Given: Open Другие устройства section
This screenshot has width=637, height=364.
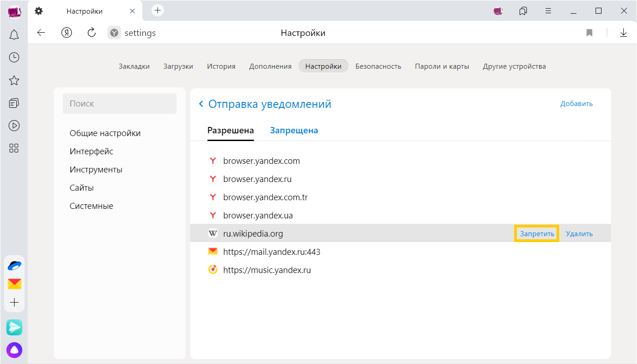Looking at the screenshot, I should pos(514,66).
